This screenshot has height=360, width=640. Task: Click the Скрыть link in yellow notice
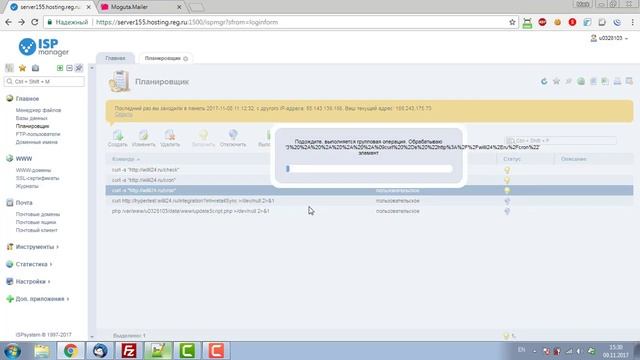123,115
